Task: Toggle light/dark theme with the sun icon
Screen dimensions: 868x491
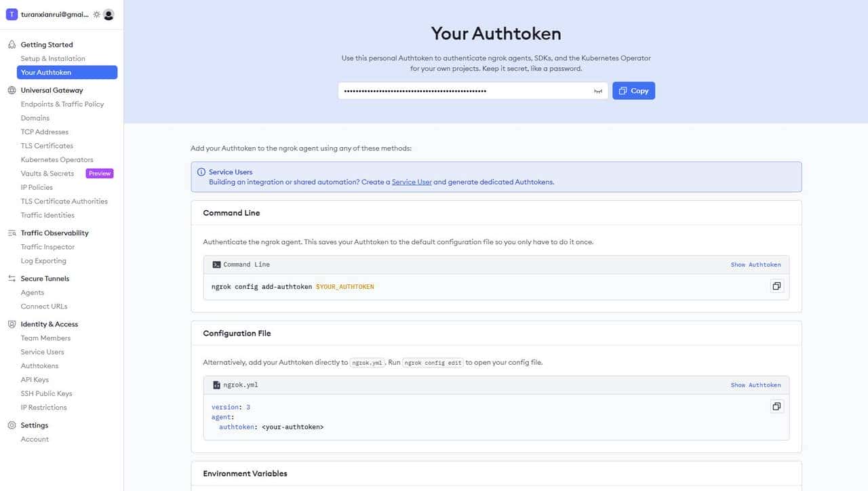Action: (96, 14)
